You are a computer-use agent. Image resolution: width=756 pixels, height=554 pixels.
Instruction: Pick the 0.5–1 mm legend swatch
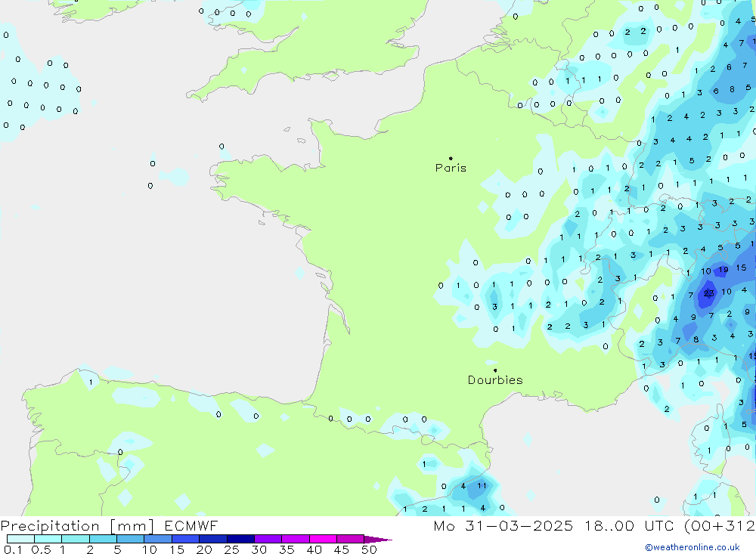pyautogui.click(x=48, y=539)
